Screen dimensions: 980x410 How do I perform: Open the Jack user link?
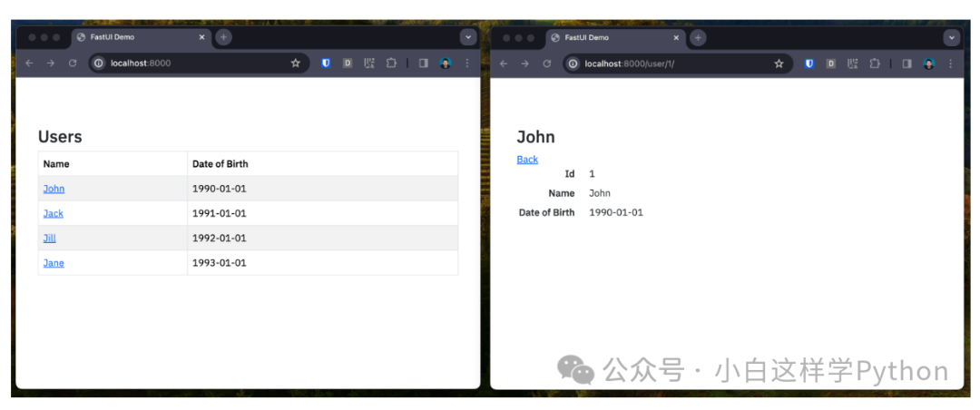(54, 214)
